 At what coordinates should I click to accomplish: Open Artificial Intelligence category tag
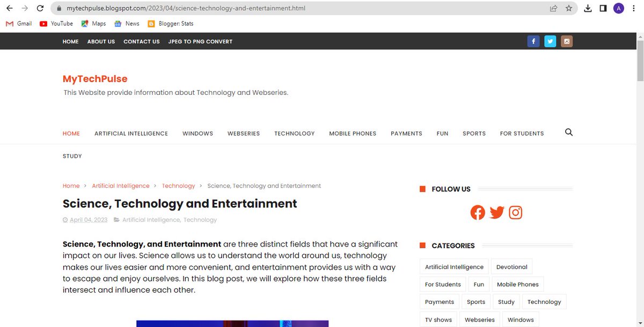[x=454, y=267]
